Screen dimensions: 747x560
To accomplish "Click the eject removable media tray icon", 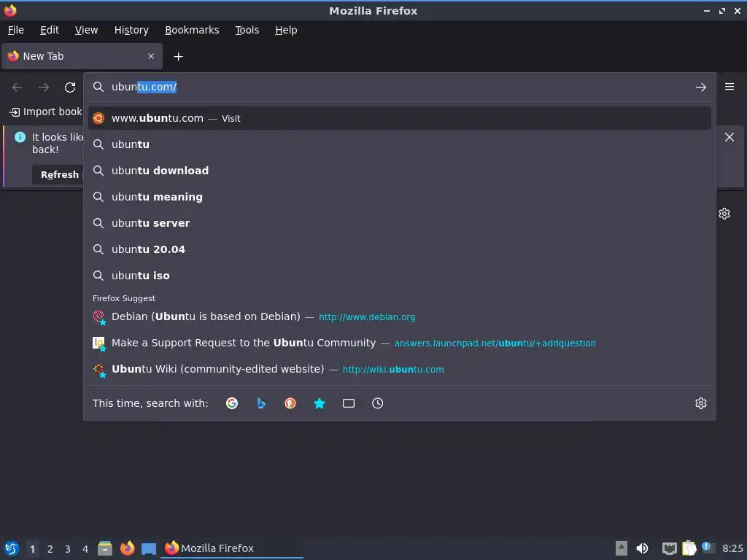I will click(622, 548).
